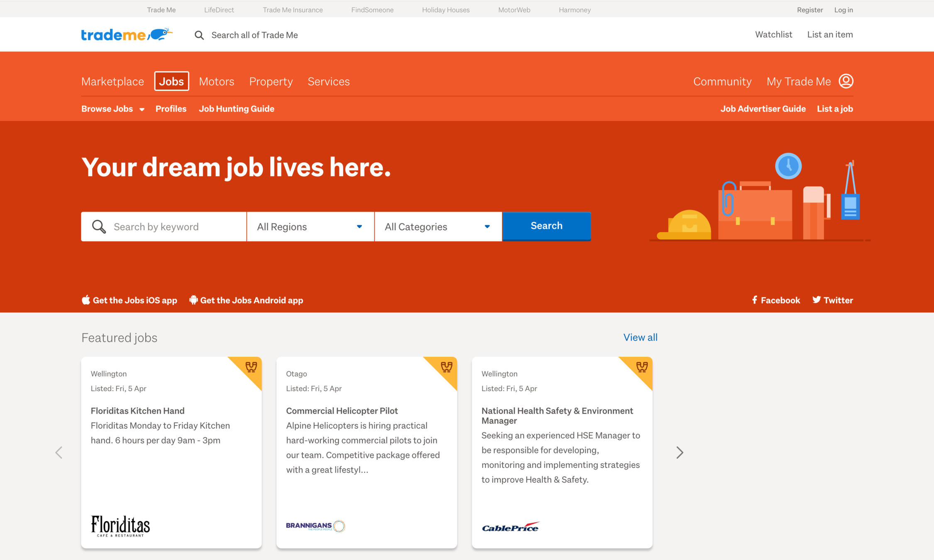Click the featured badge on National Health Safety card
934x560 pixels.
tap(641, 367)
